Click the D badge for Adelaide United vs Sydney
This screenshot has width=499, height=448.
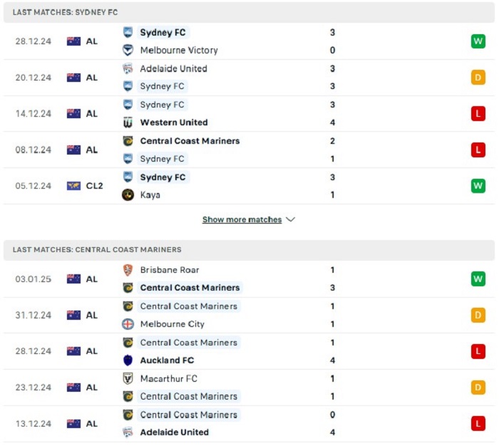click(x=478, y=78)
